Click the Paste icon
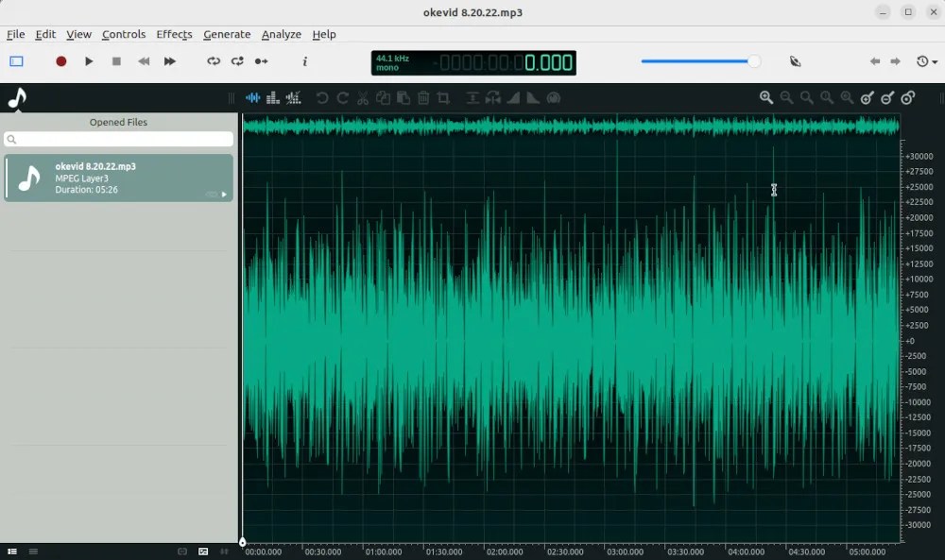 (404, 97)
